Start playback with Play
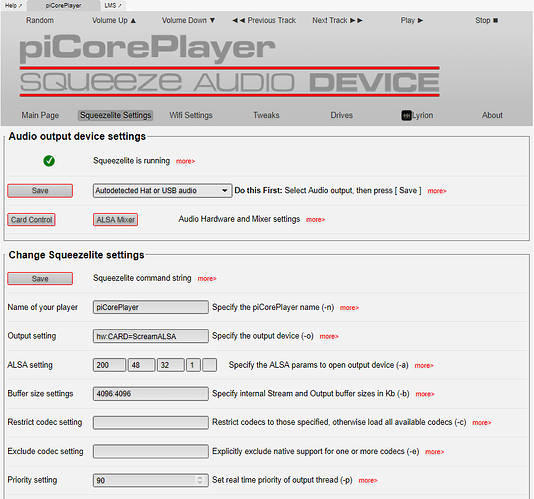534x499 pixels. 412,20
